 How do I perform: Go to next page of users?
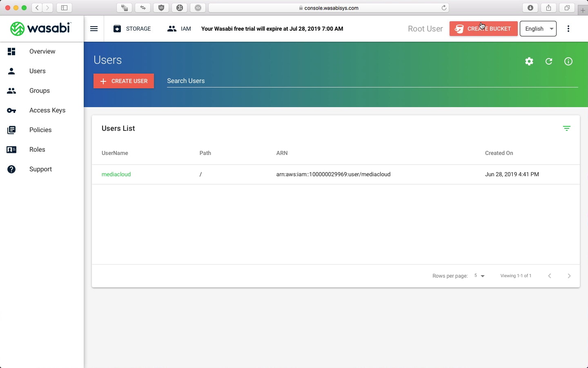tap(569, 276)
